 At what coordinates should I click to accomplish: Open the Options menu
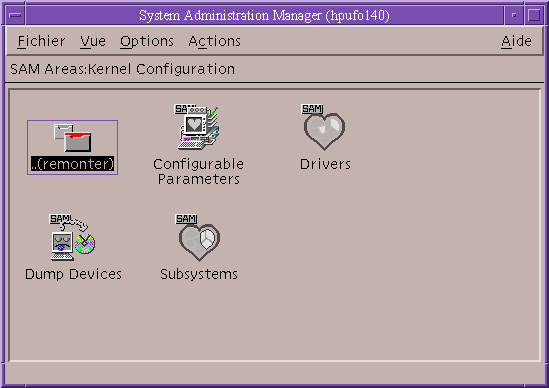click(x=147, y=41)
